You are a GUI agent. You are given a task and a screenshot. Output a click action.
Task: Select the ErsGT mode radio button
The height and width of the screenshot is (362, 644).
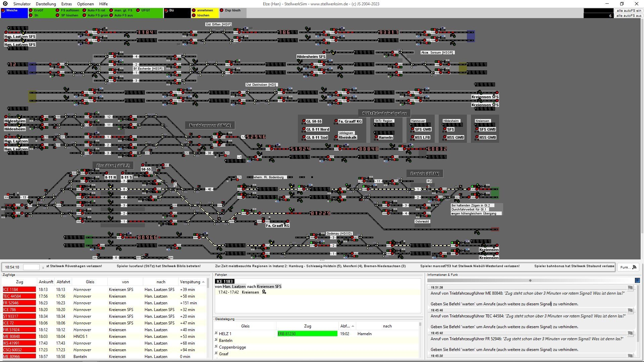[x=31, y=10]
